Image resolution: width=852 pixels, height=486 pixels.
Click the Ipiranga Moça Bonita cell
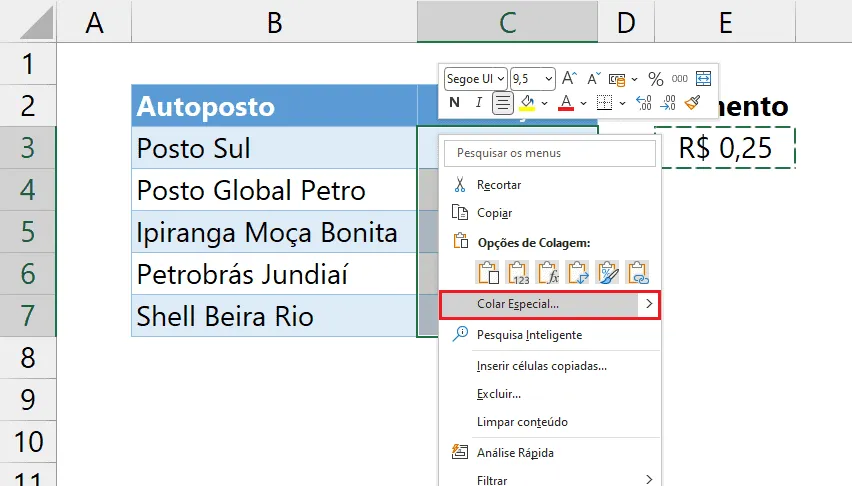[274, 232]
